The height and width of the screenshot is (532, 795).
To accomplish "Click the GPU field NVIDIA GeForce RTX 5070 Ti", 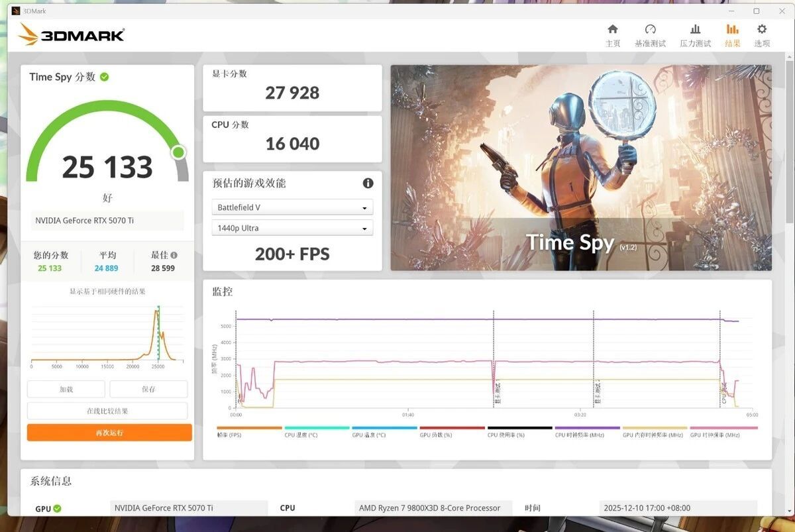I will 189,508.
